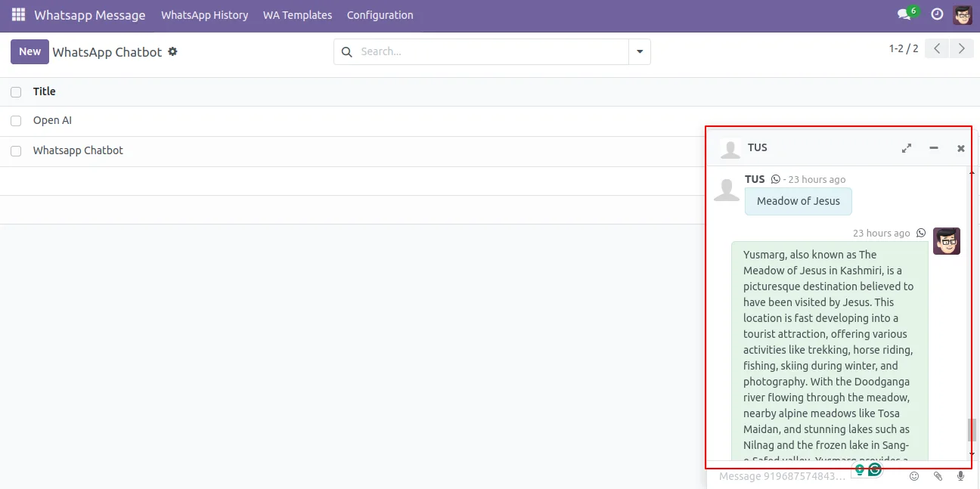
Task: Click the WhatsApp Chatbot breadcrumb title
Action: point(107,52)
